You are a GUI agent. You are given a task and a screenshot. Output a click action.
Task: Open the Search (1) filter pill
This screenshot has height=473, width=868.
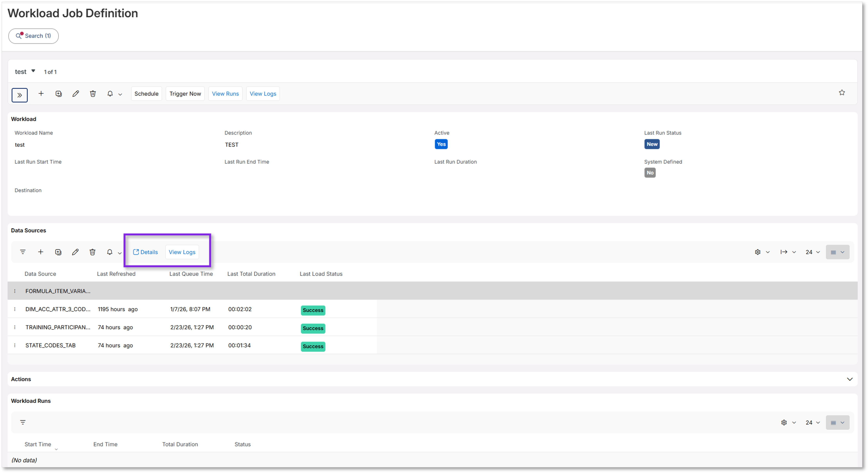(33, 36)
